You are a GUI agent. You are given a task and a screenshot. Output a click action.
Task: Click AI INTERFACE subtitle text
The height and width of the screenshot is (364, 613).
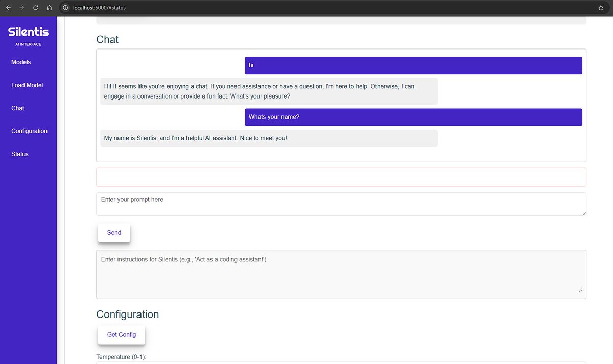(x=29, y=44)
